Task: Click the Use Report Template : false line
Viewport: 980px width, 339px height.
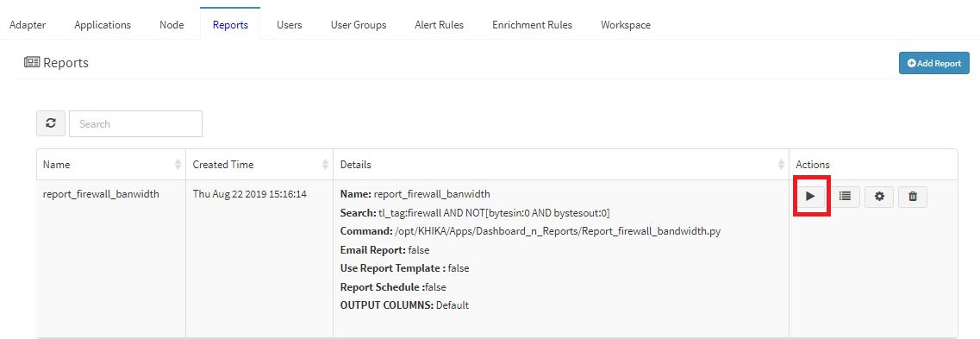Action: click(x=404, y=268)
